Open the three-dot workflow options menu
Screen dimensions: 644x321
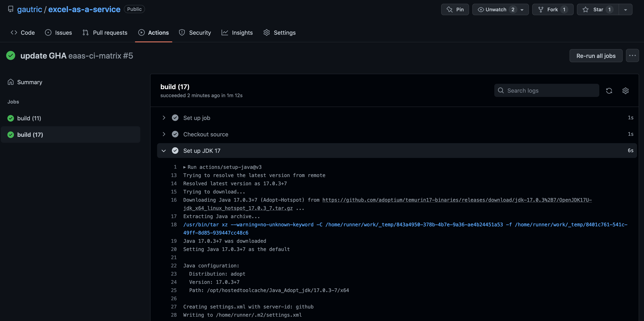click(632, 56)
